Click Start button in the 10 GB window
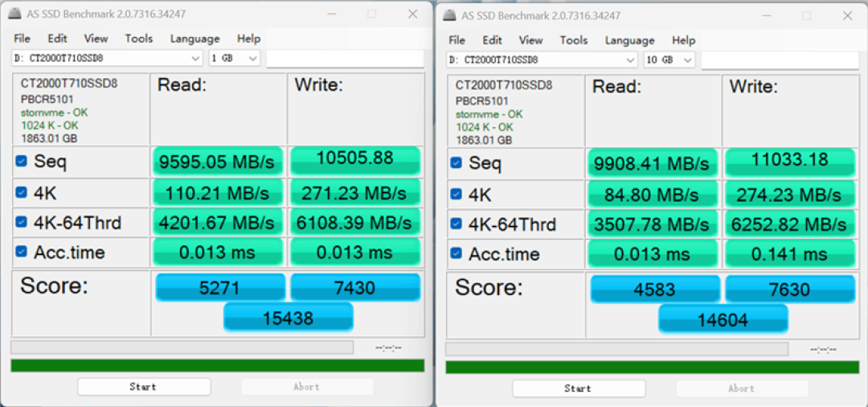Screen dimensions: 868x407 pos(579,388)
